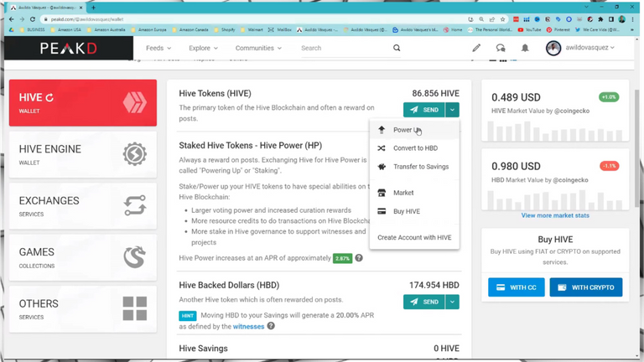Focus the PeakD Search field
The image size is (644, 362).
345,48
